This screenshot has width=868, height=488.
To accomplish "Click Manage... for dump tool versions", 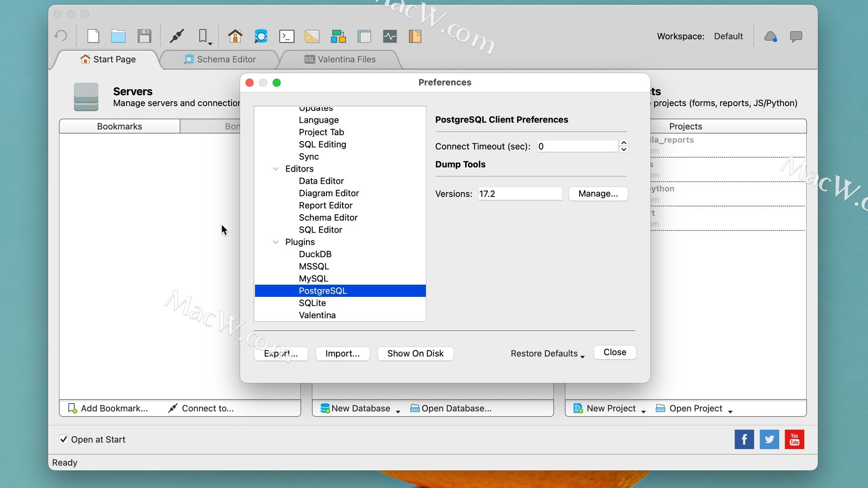I will point(598,194).
